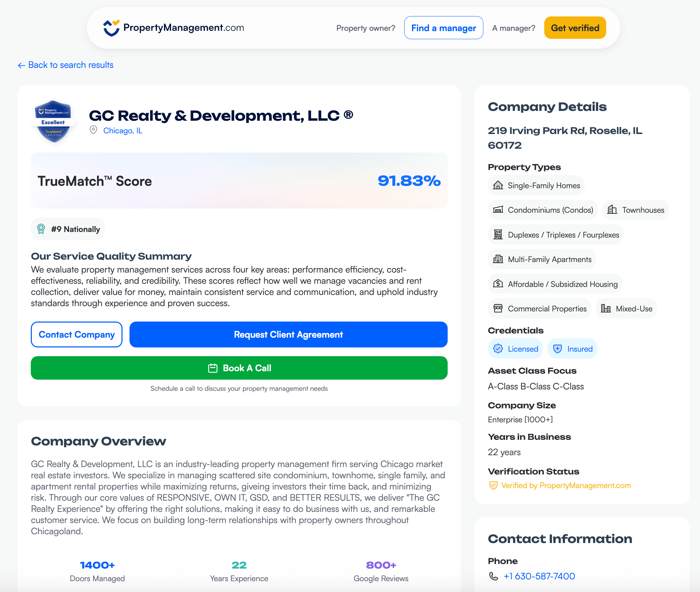Click the verified shield icon under Verification Status

tap(493, 486)
